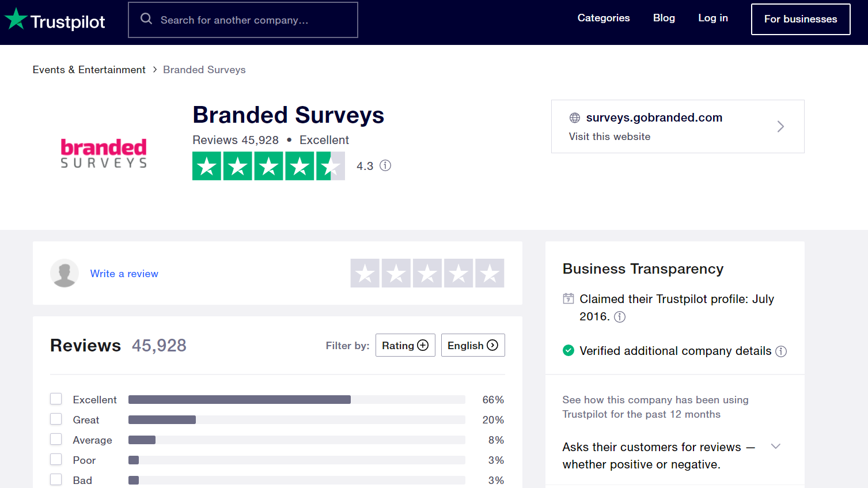The width and height of the screenshot is (868, 488).
Task: Click the green verified checkmark icon
Action: (x=568, y=350)
